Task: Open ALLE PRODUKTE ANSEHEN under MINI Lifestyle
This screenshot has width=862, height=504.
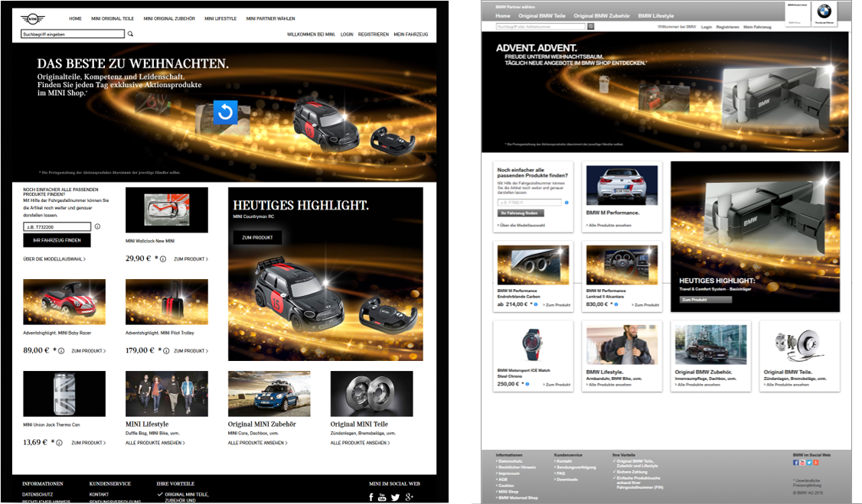Action: [x=155, y=443]
